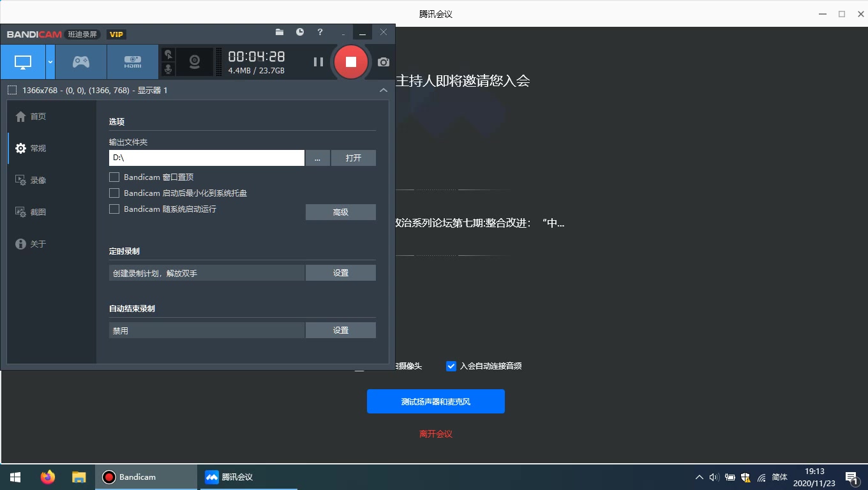Open the 关于 about tab
Viewport: 868px width, 490px height.
point(52,244)
